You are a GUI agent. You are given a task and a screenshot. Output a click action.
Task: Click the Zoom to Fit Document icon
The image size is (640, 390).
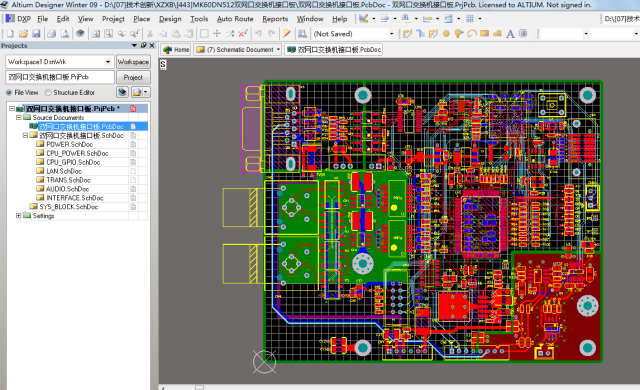(96, 34)
